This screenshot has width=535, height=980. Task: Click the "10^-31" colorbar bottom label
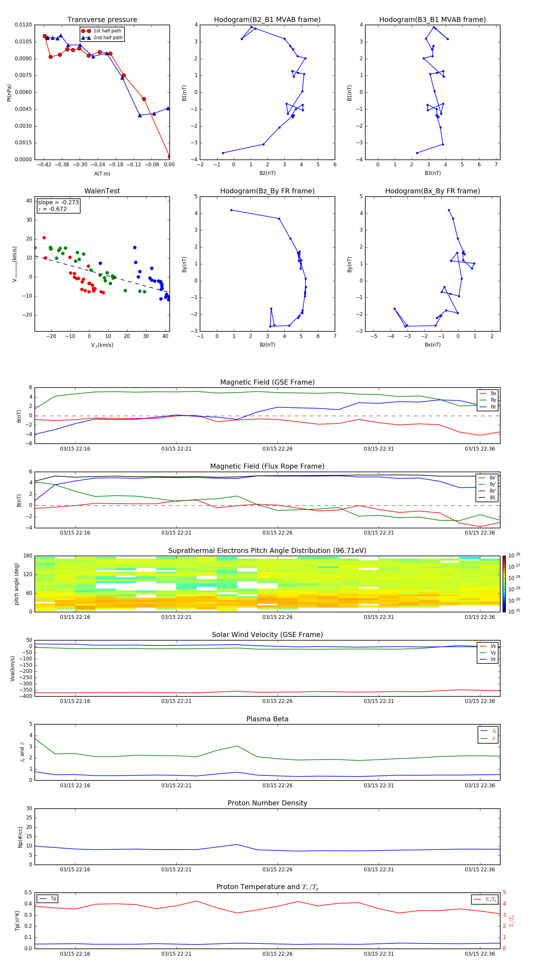514,611
